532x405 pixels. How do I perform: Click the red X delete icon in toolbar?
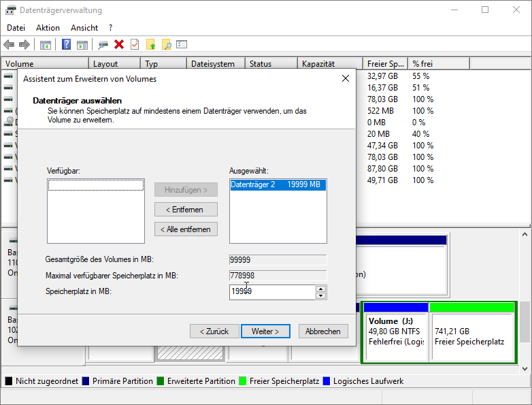point(119,45)
